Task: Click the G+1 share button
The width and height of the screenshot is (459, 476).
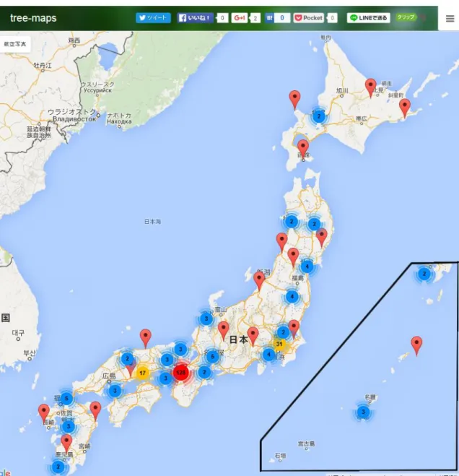Action: click(240, 18)
